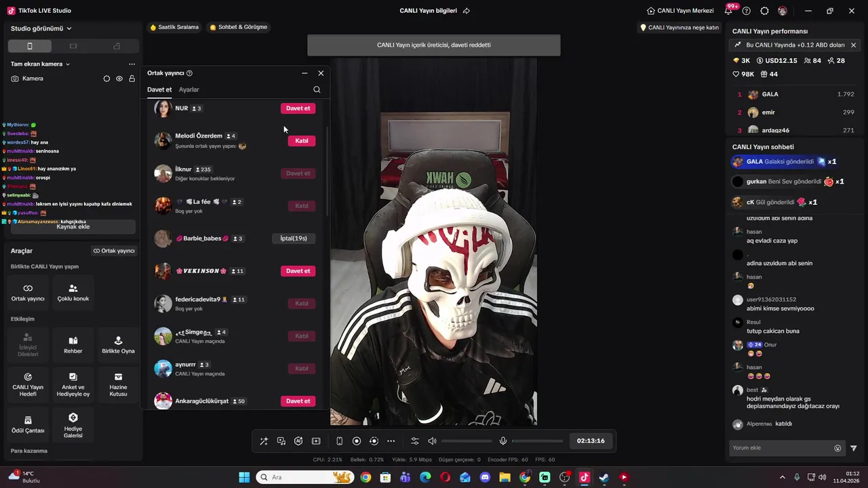Adjust the speaker volume slider
Viewport: 868px width, 488px height.
(x=467, y=441)
